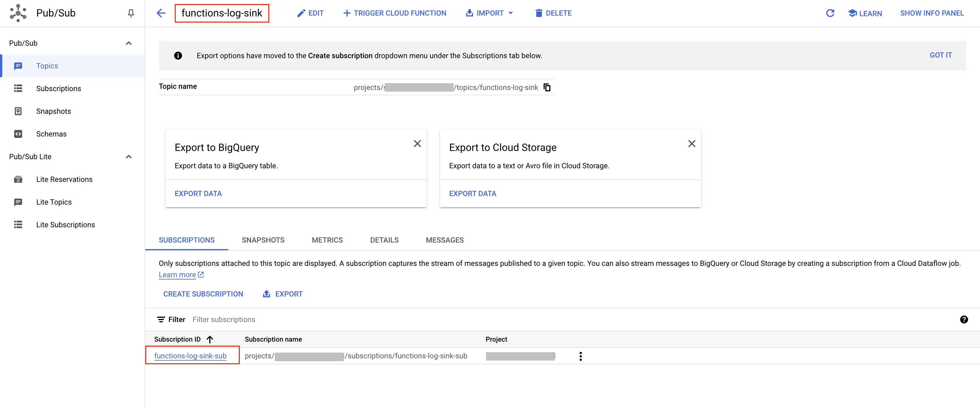Open Subscriptions in the sidebar
The height and width of the screenshot is (408, 980).
72,88
